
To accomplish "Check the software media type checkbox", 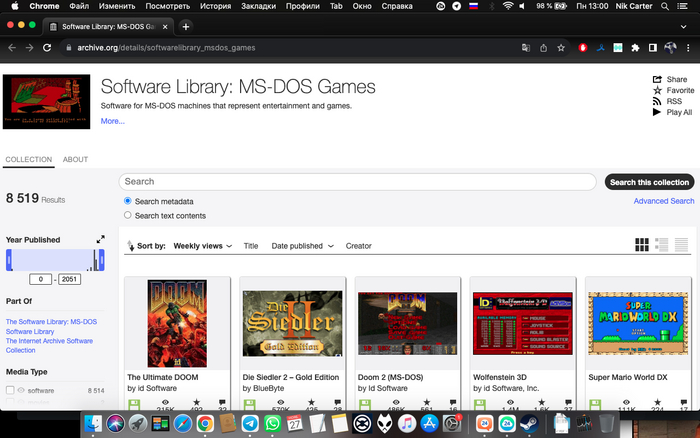I will [10, 390].
